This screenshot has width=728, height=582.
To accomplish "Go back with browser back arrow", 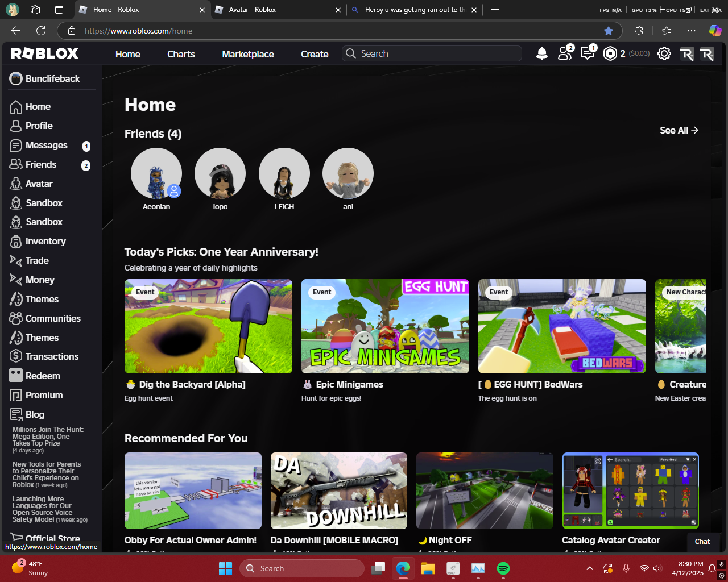I will 16,31.
